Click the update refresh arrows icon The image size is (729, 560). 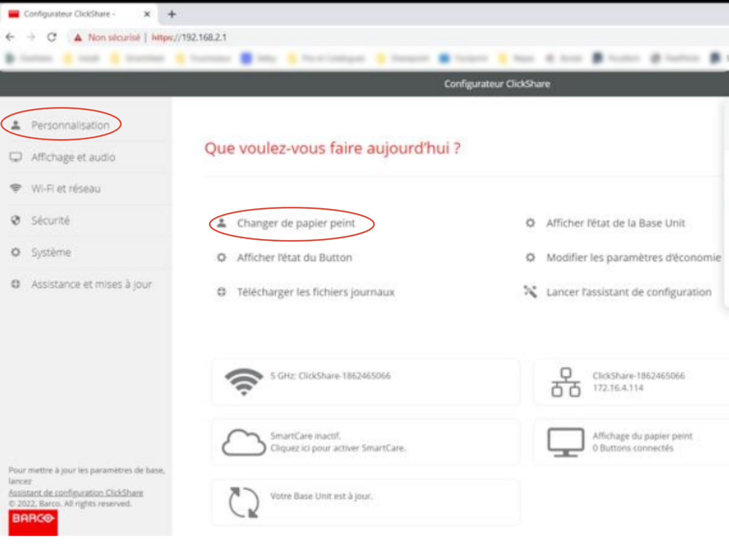click(x=243, y=502)
